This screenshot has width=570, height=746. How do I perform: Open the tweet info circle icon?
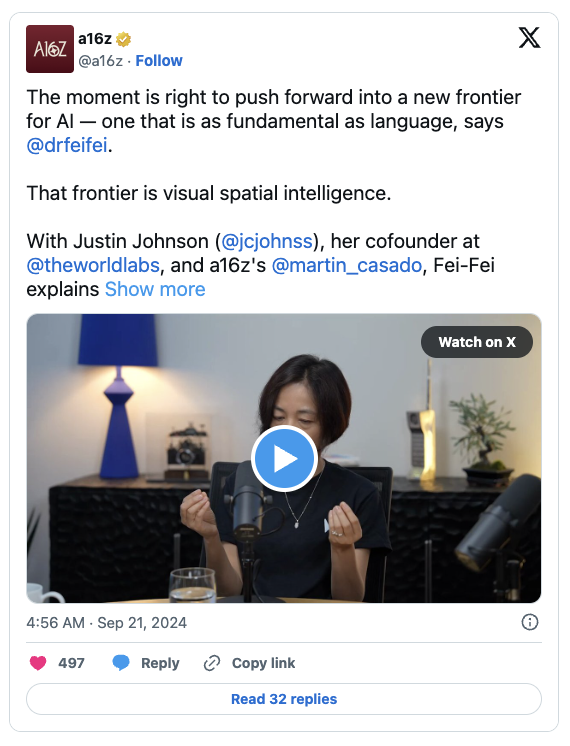click(x=530, y=622)
